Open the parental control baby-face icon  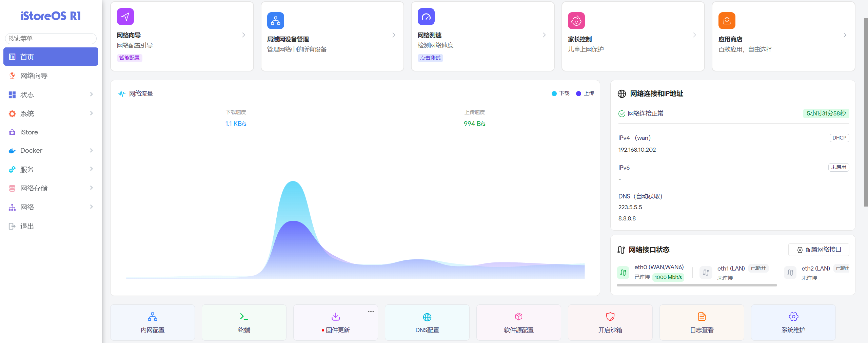click(x=576, y=21)
